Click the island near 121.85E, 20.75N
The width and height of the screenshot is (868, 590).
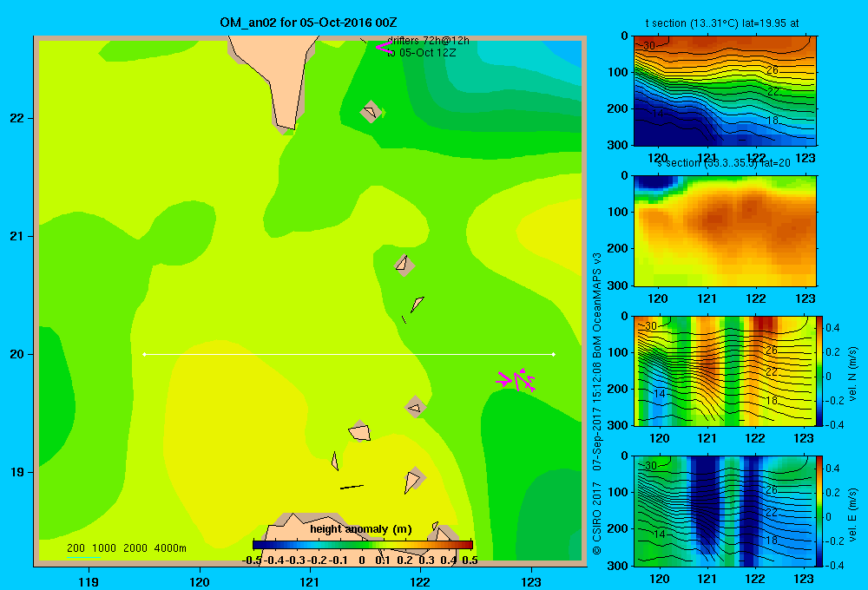(404, 265)
